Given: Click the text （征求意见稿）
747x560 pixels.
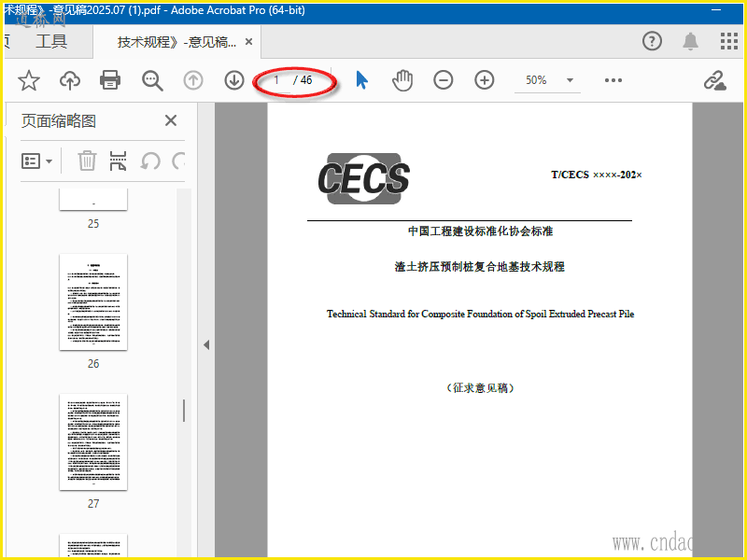Looking at the screenshot, I should (480, 388).
